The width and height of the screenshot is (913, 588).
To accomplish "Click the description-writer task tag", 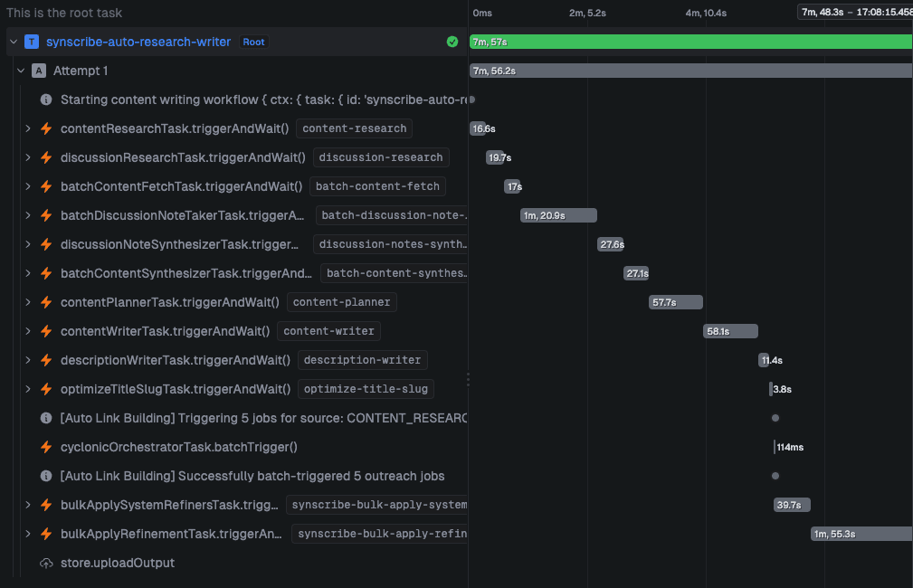I will [x=362, y=360].
